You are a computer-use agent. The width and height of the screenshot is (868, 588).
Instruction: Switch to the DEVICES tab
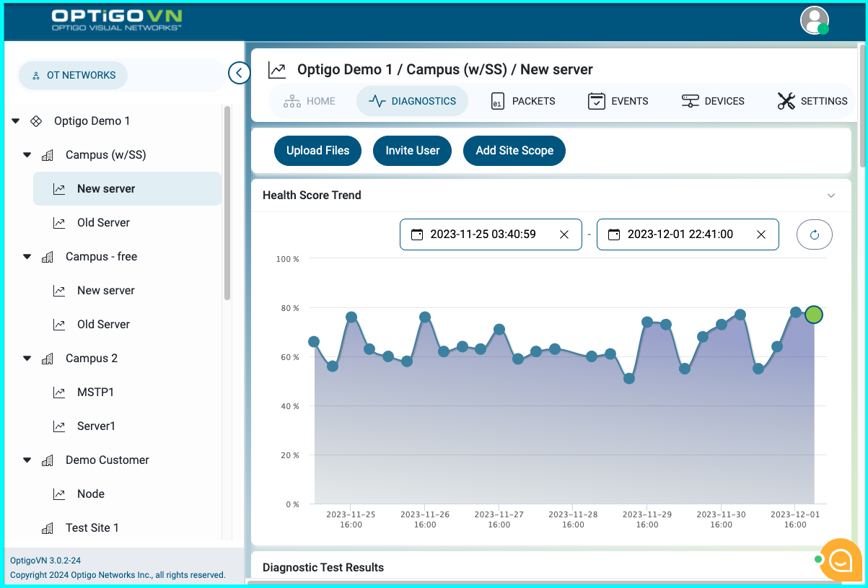click(713, 101)
